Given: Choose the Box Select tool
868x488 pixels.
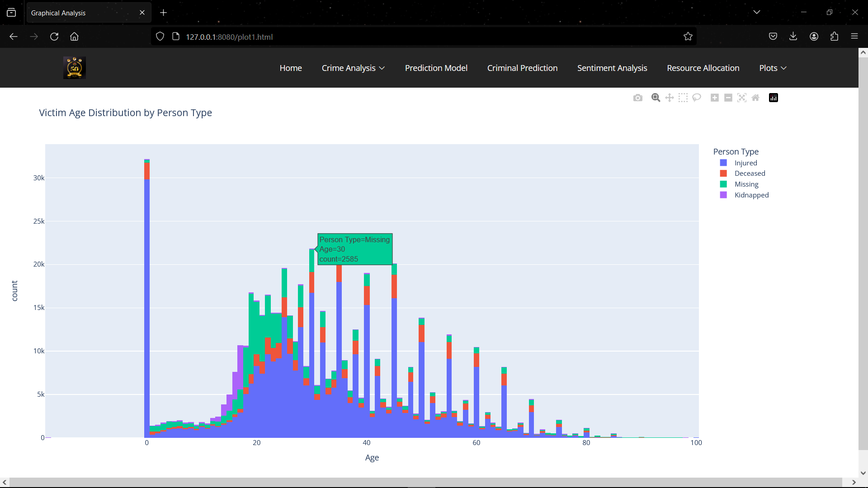Looking at the screenshot, I should click(683, 98).
